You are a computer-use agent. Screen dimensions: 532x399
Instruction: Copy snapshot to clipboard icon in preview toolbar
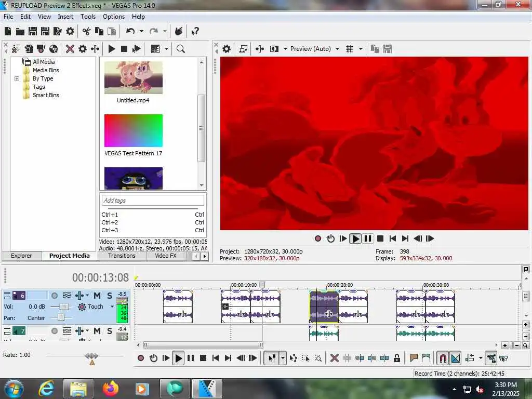click(x=375, y=49)
